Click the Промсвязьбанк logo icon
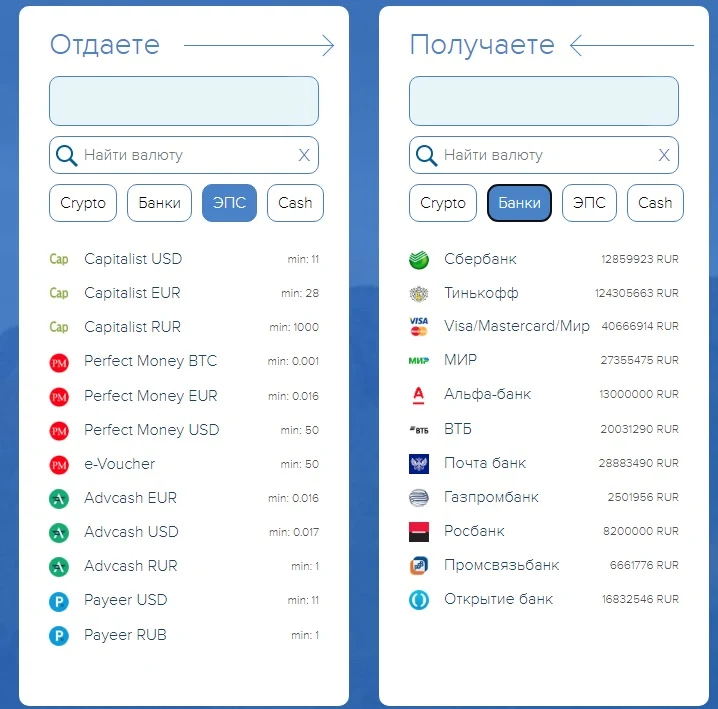The image size is (718, 709). coord(419,565)
